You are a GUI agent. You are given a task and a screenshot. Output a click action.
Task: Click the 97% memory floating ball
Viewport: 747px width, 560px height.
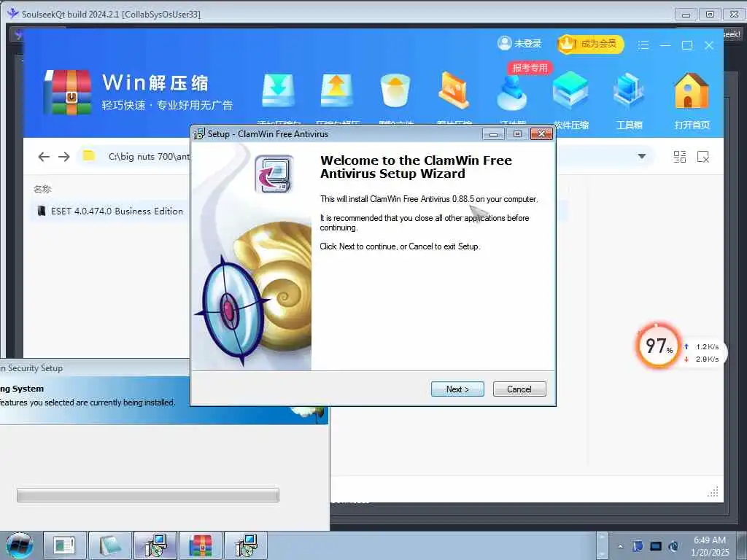[x=659, y=346]
